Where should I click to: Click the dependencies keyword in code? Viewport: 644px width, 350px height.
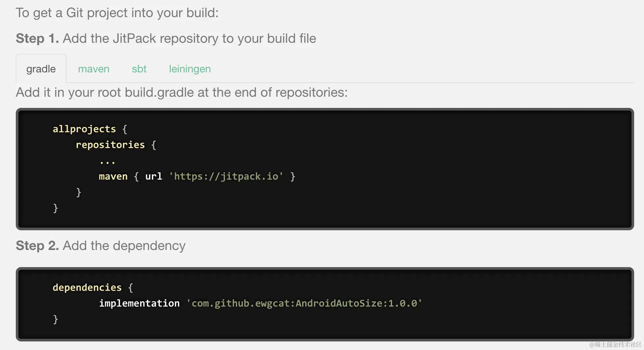pos(87,287)
